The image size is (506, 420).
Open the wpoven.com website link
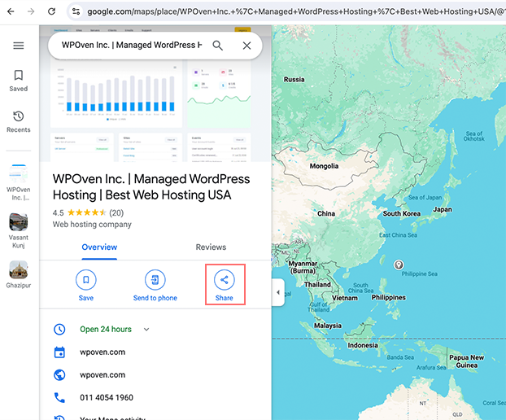[x=103, y=374]
